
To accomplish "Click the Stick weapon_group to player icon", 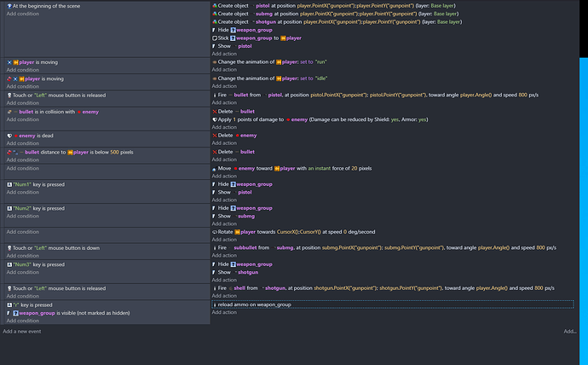I will coord(214,38).
